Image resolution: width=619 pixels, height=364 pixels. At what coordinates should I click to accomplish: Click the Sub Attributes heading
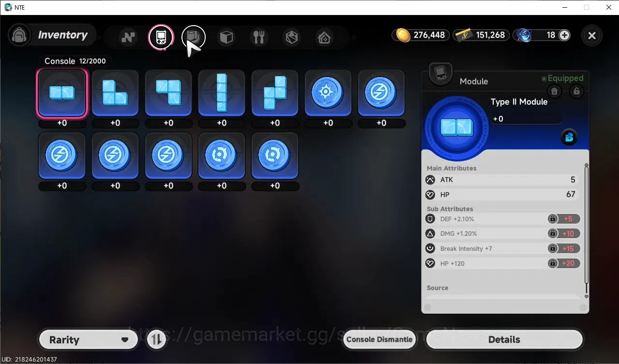tap(450, 209)
